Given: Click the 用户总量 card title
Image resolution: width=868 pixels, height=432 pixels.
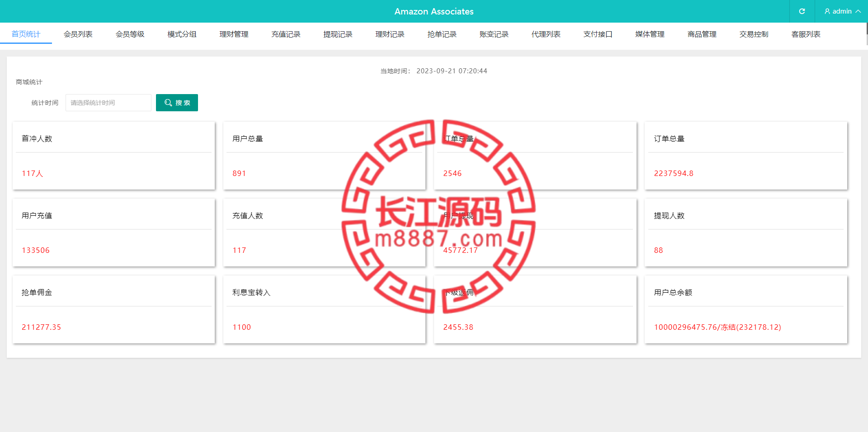Looking at the screenshot, I should [248, 139].
